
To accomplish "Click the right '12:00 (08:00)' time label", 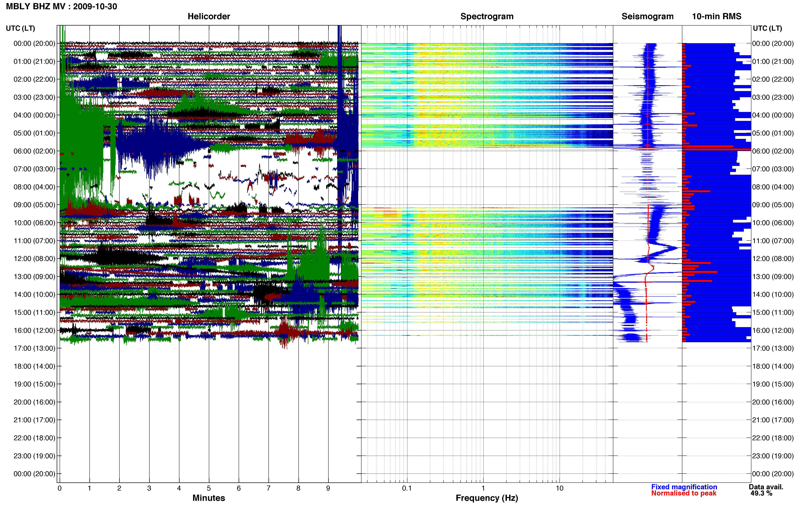I will click(773, 259).
